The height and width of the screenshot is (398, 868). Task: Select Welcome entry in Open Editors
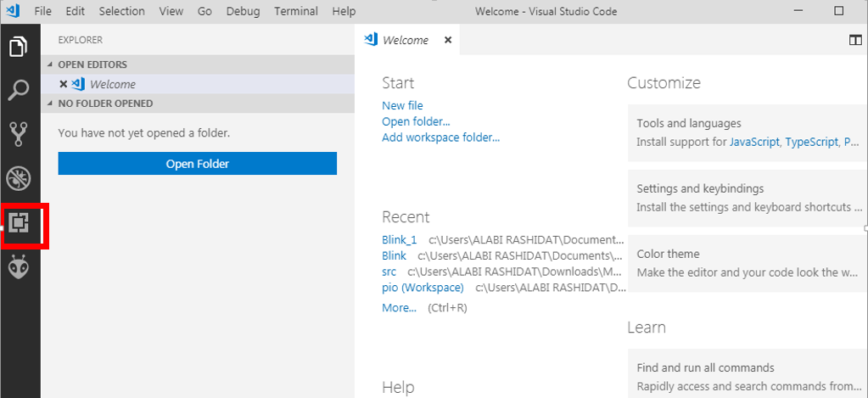pos(198,84)
